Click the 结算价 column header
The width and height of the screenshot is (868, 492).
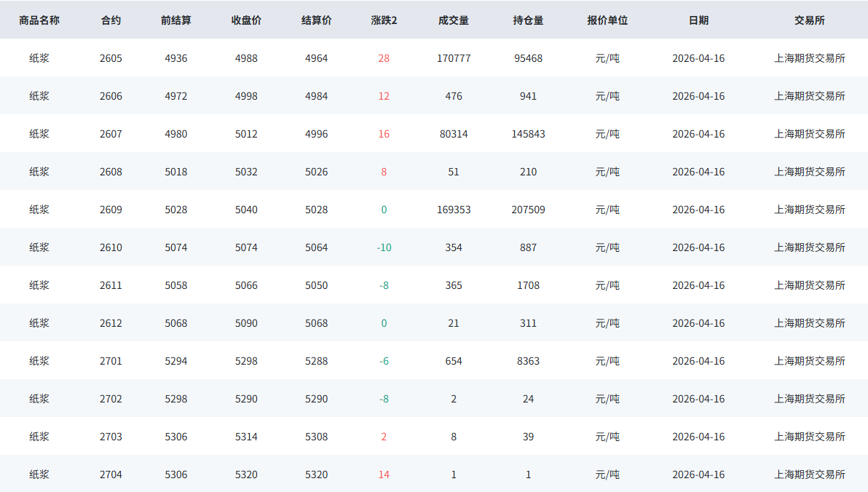pyautogui.click(x=316, y=20)
